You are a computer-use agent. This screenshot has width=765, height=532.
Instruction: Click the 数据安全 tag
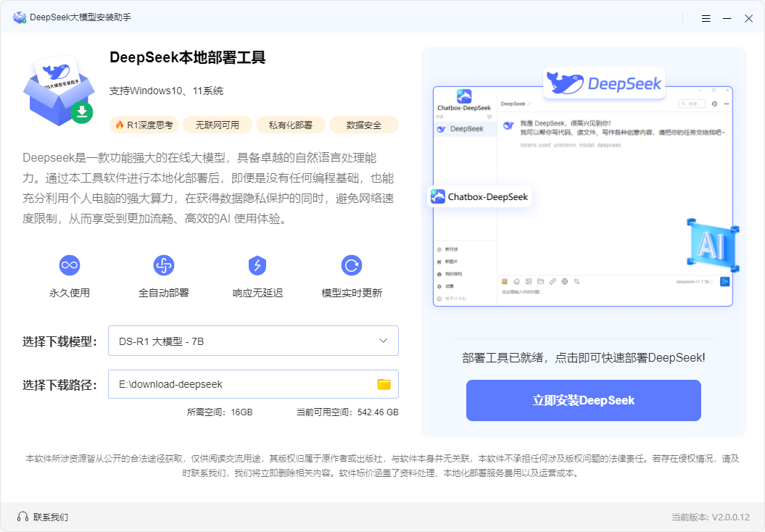[x=364, y=125]
